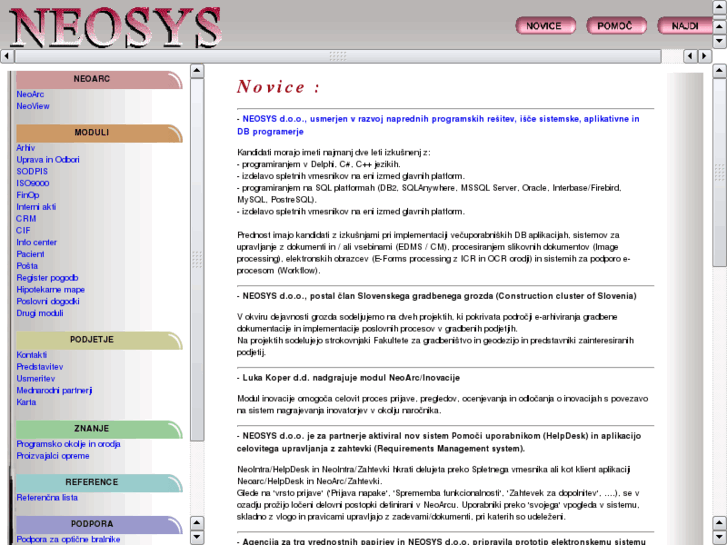Click the Novice : page heading
Viewport: 727px width, 545px height.
tap(278, 87)
